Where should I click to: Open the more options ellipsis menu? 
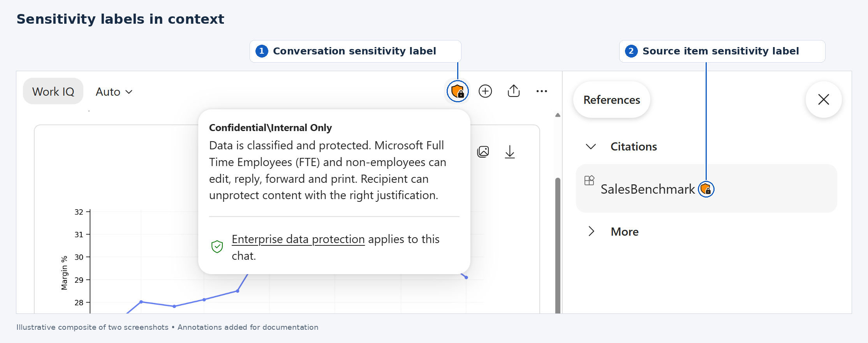pyautogui.click(x=542, y=91)
